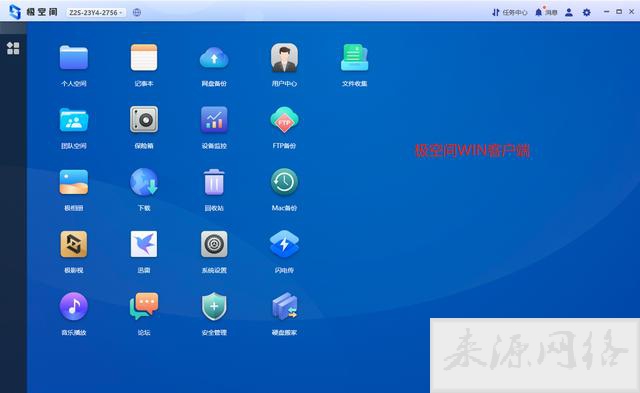The image size is (640, 393).
Task: Open the 个人空间 personal space folder
Action: click(x=74, y=58)
